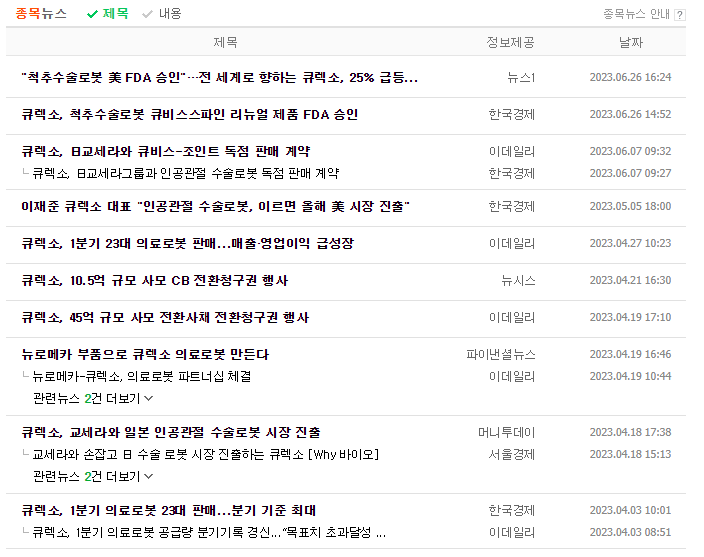Select the date 2023.04.27 10:23

(x=630, y=243)
